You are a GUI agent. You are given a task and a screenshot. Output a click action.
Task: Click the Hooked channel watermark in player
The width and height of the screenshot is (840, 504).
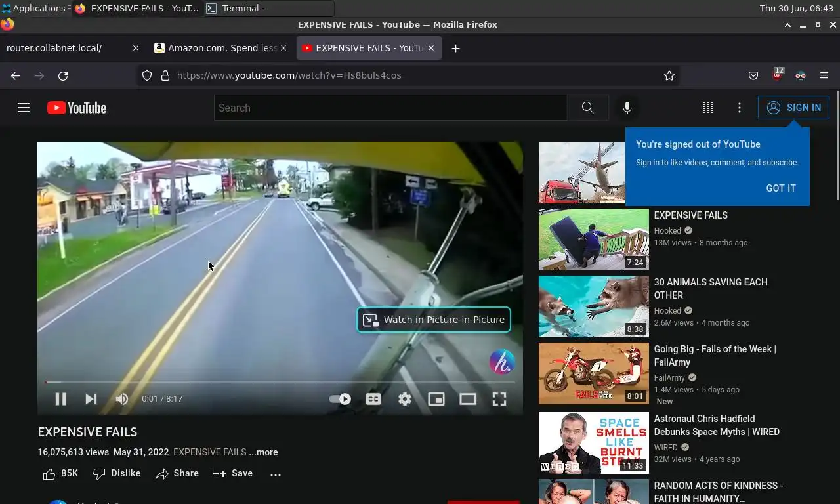click(502, 362)
